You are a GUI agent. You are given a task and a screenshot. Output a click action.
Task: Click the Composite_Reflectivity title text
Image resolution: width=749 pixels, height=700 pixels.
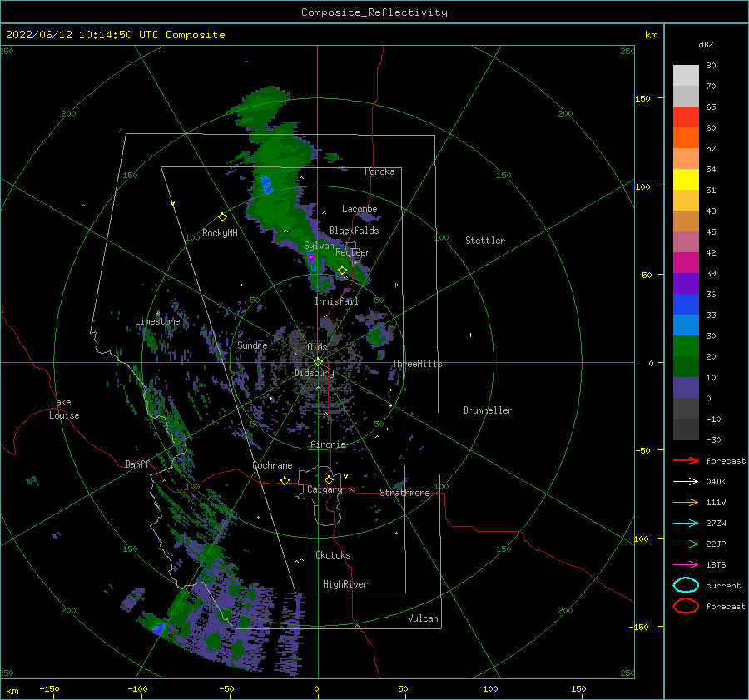pyautogui.click(x=374, y=12)
